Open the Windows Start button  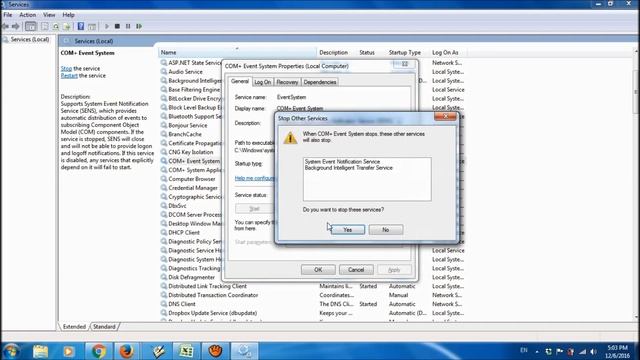pyautogui.click(x=11, y=351)
